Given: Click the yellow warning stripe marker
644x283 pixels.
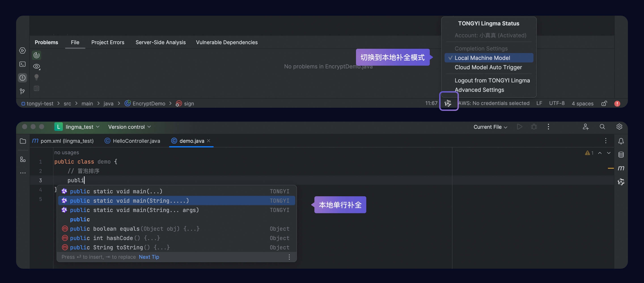Looking at the screenshot, I should click(x=610, y=168).
